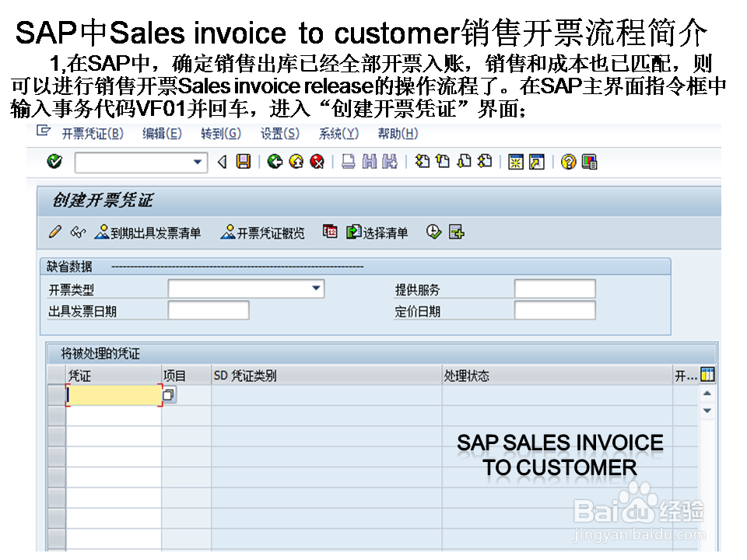Image resolution: width=747 pixels, height=560 pixels.
Task: Click the left-arrow collapse command field icon
Action: pyautogui.click(x=222, y=162)
